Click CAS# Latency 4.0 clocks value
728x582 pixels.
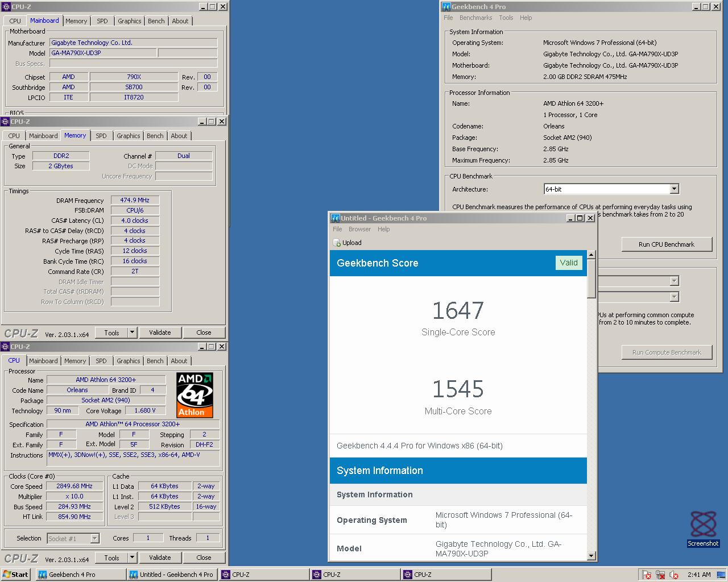click(x=135, y=221)
